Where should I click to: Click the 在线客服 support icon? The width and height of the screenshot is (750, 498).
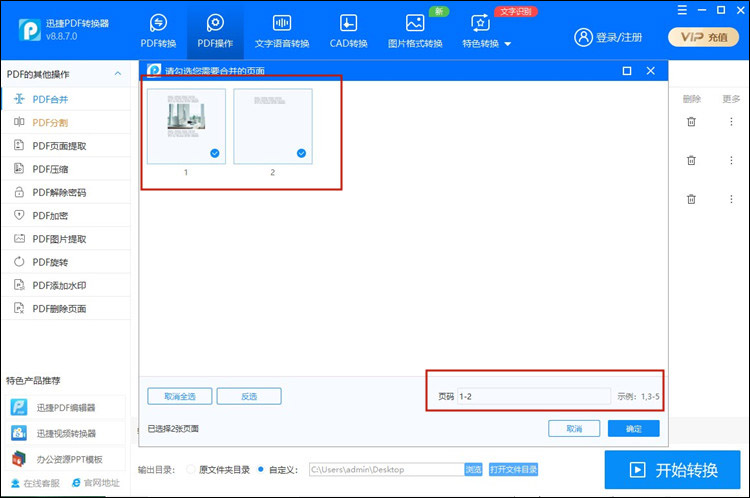[x=15, y=483]
